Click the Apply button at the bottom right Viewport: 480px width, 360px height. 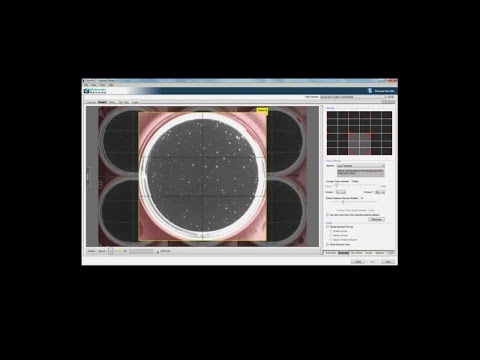click(x=358, y=262)
